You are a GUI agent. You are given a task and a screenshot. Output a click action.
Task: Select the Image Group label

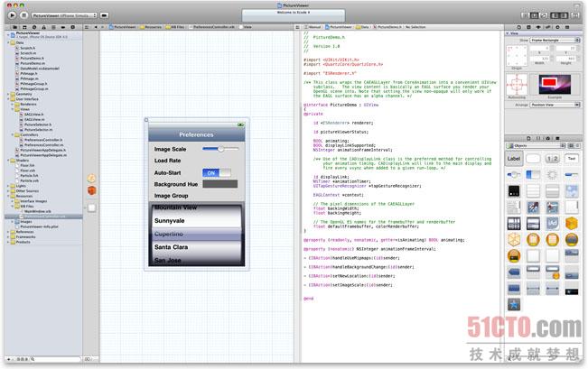point(171,196)
